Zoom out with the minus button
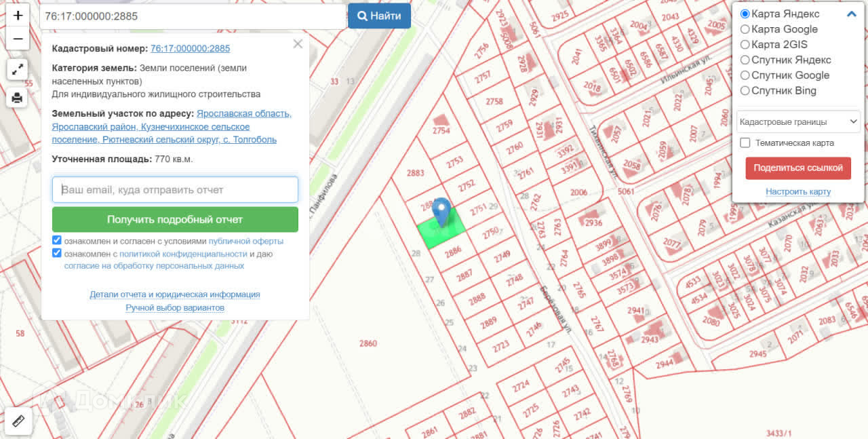Image resolution: width=868 pixels, height=439 pixels. coord(18,39)
